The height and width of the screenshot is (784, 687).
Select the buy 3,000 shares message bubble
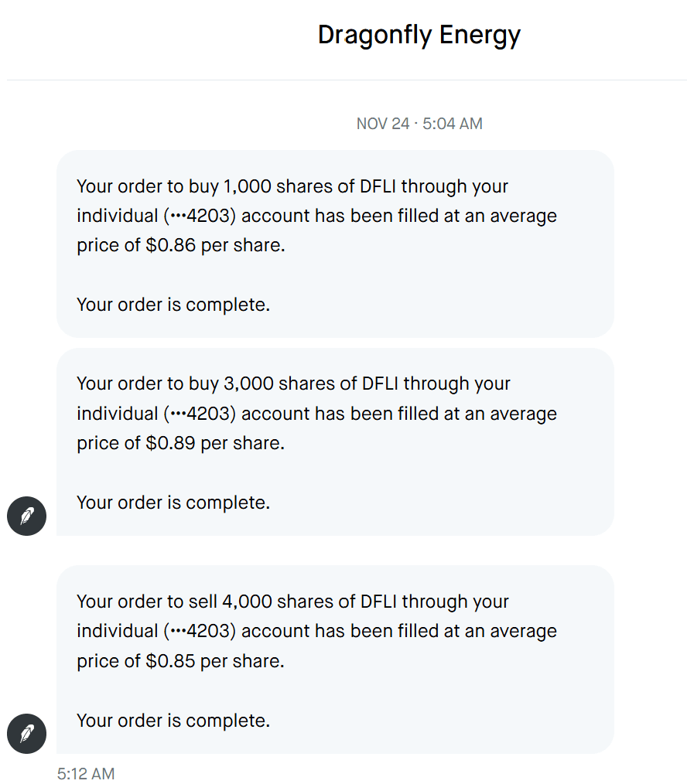335,441
